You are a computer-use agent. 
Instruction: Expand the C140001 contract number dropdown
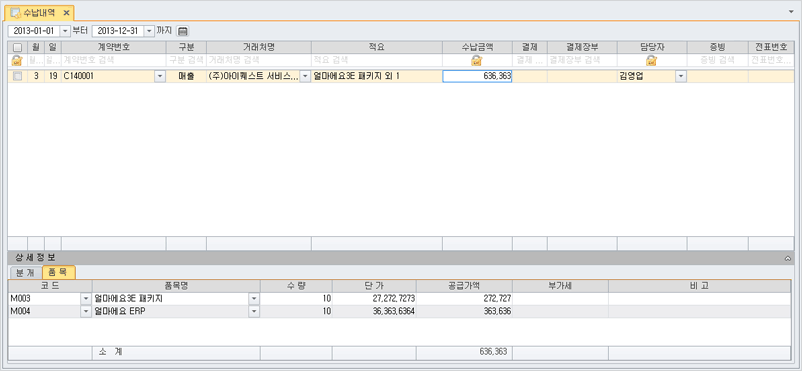pos(160,76)
